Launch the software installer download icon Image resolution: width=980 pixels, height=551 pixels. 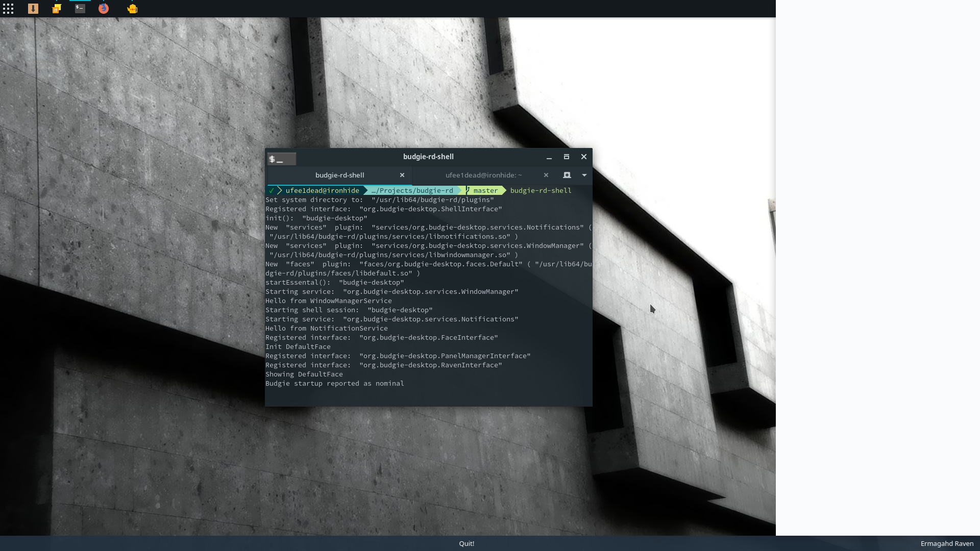point(33,9)
